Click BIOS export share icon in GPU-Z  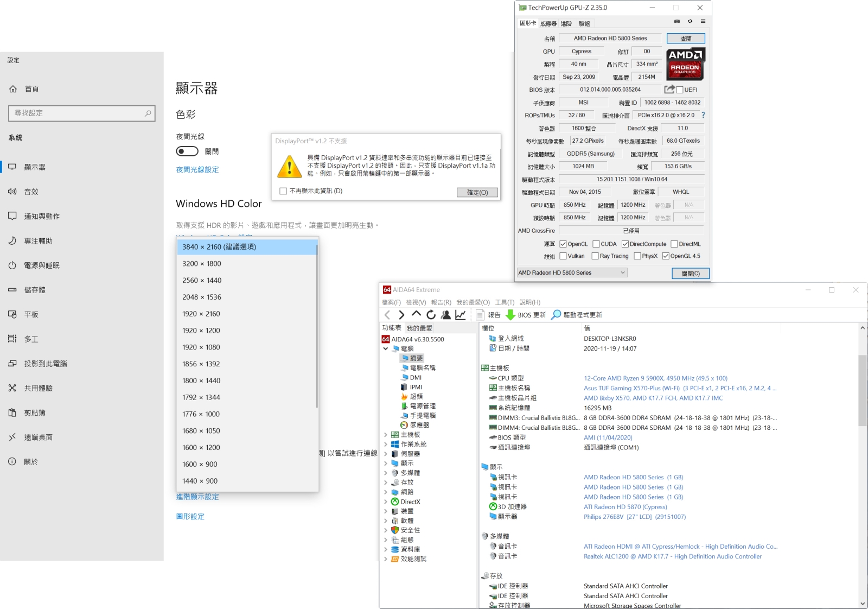670,89
